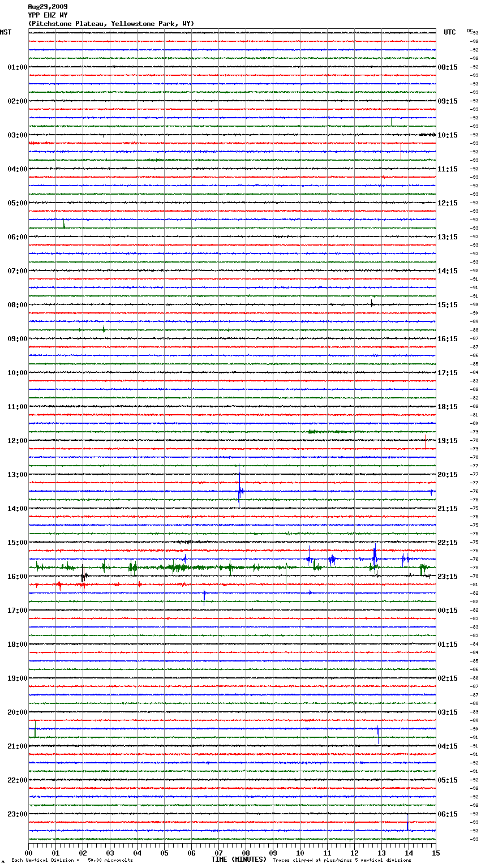Image resolution: width=481 pixels, height=868 pixels.
Task: Click the minute 15 tick label on x-axis
Action: (436, 853)
